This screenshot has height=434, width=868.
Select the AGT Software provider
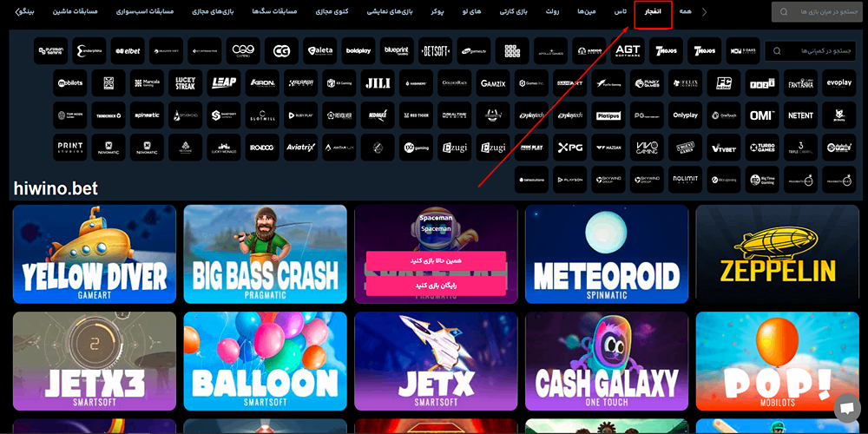point(628,51)
